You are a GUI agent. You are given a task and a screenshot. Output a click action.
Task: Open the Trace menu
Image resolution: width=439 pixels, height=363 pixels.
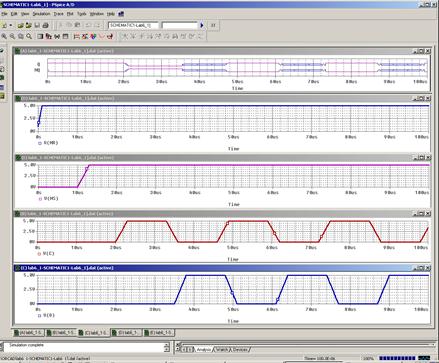click(58, 14)
